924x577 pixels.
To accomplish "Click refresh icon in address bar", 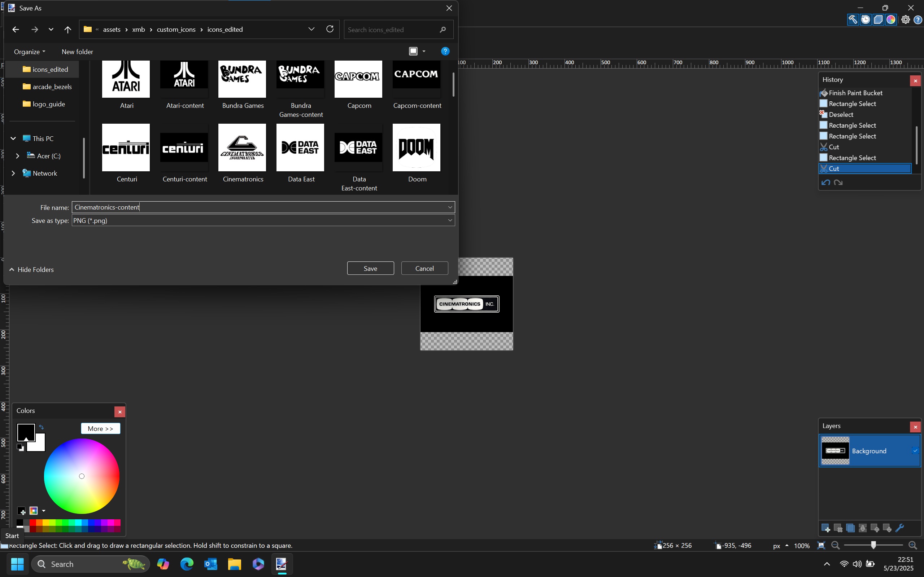I will 330,29.
